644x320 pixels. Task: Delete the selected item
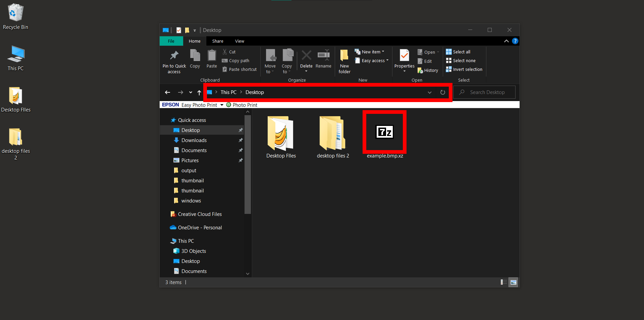click(306, 60)
